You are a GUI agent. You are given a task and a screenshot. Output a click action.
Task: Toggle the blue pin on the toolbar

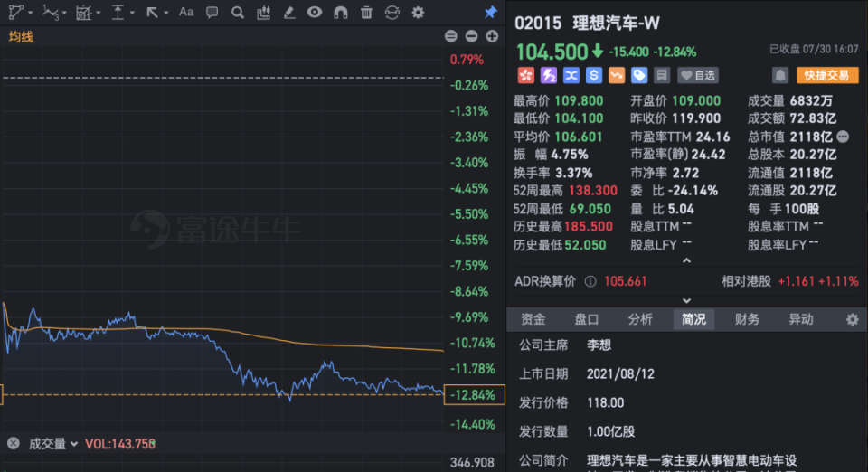coord(490,12)
